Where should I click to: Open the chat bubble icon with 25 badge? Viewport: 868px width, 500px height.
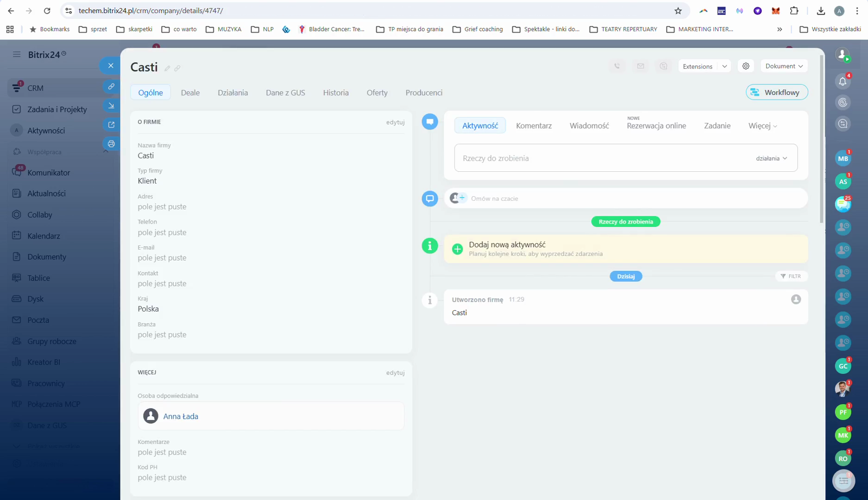(x=843, y=205)
